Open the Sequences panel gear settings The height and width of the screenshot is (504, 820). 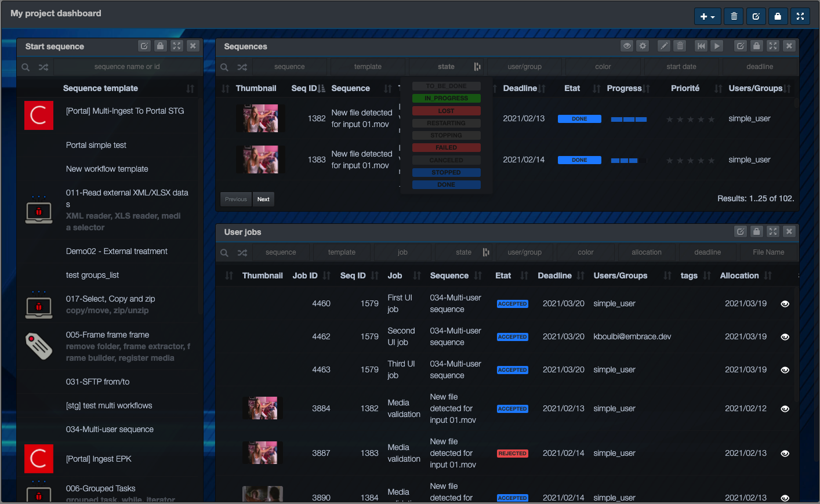[643, 46]
